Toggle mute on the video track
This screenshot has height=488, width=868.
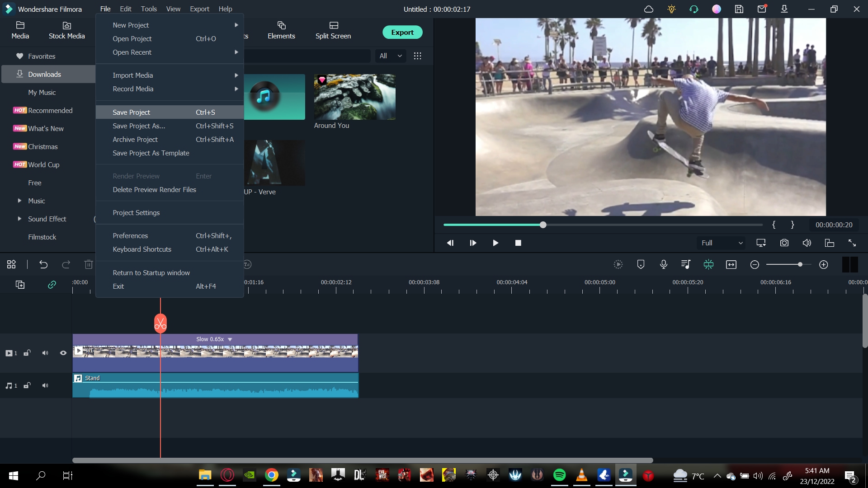[45, 353]
